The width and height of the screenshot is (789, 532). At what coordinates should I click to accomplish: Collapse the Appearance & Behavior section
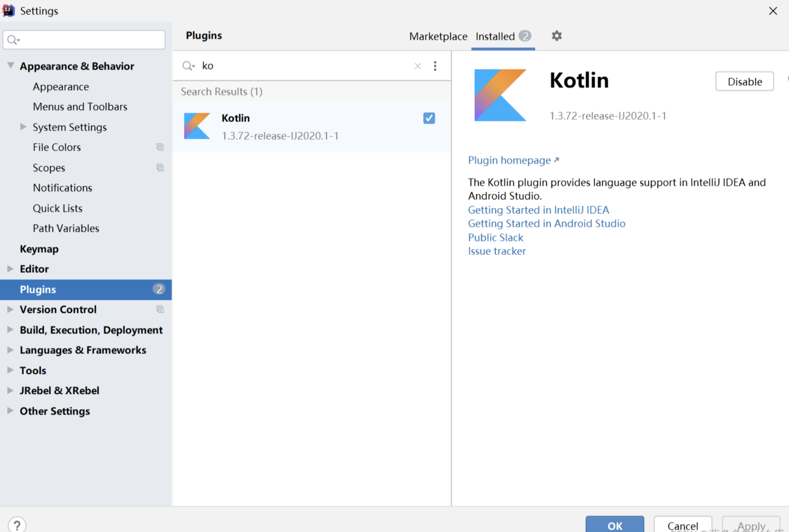point(10,66)
